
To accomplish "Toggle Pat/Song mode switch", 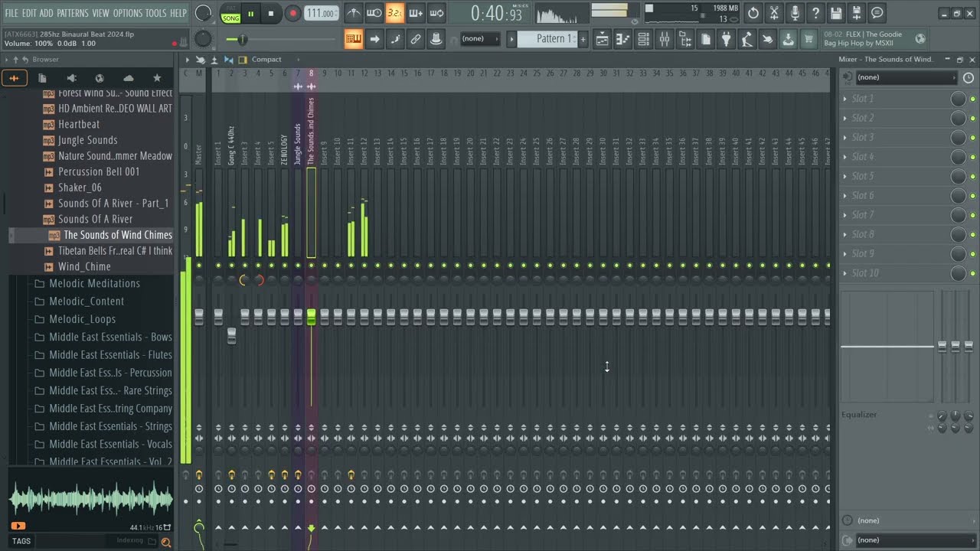I will tap(230, 13).
